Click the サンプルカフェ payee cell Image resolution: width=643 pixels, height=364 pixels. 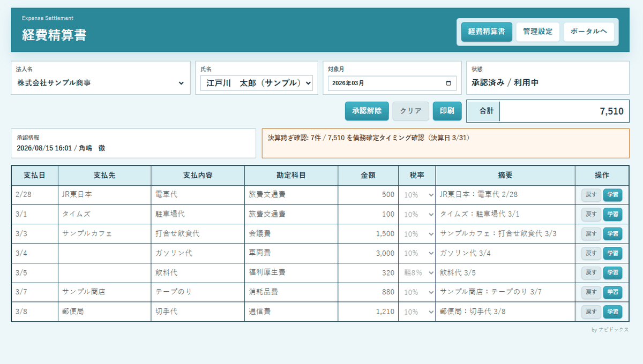pyautogui.click(x=104, y=234)
